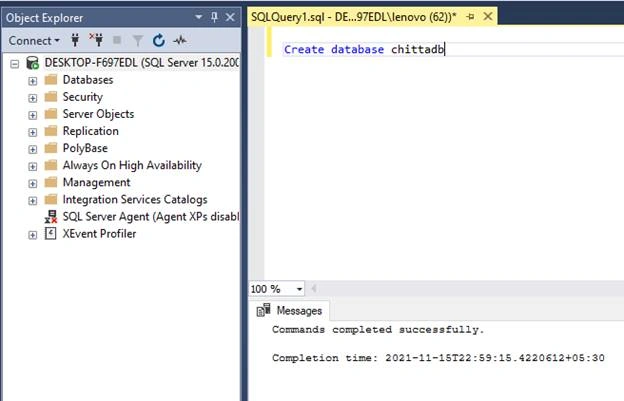The height and width of the screenshot is (401, 624).
Task: Click the Security folder icon
Action: tap(51, 97)
